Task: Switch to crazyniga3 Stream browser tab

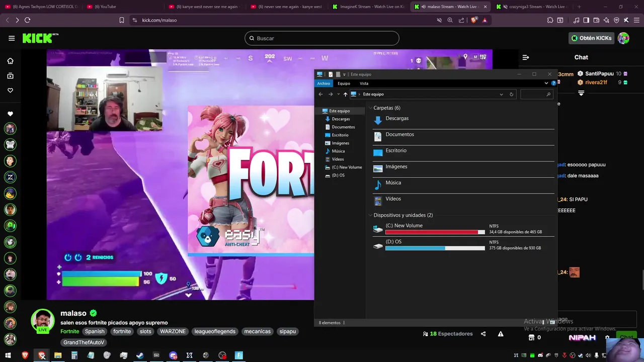Action: click(x=532, y=7)
